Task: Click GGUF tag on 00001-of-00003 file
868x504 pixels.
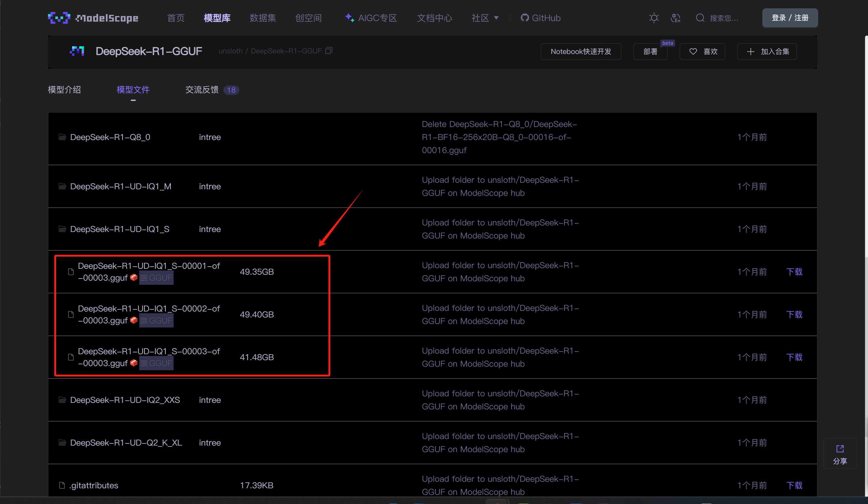Action: 156,278
